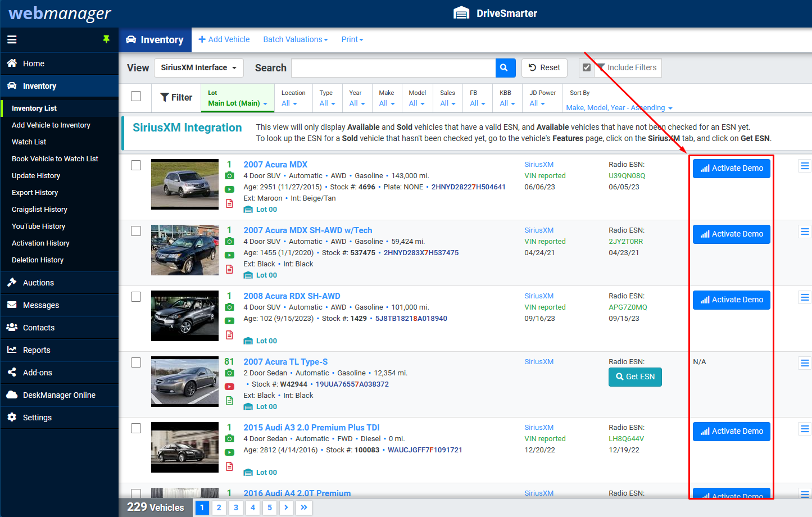812x517 pixels.
Task: Open page 3 of the vehicle results
Action: [235, 507]
